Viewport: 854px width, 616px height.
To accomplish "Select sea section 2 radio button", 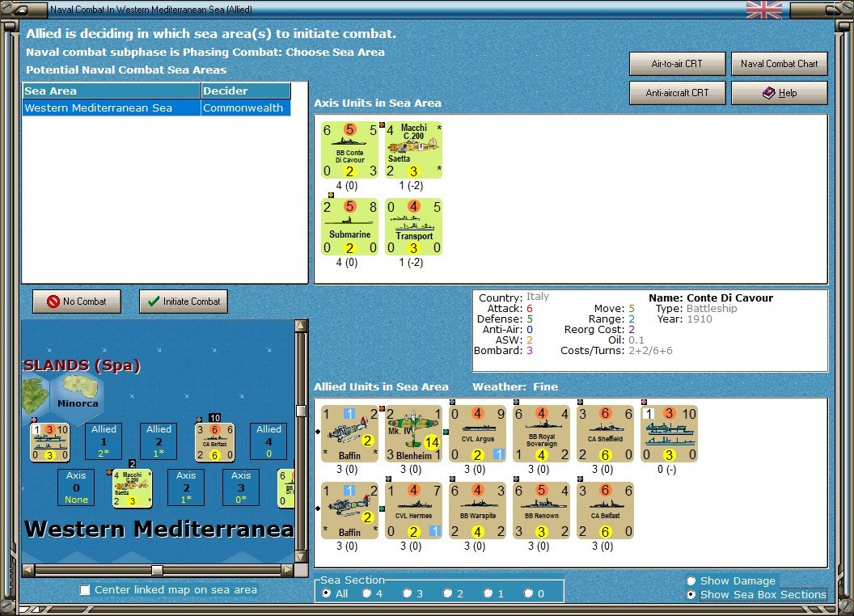I will pyautogui.click(x=447, y=593).
